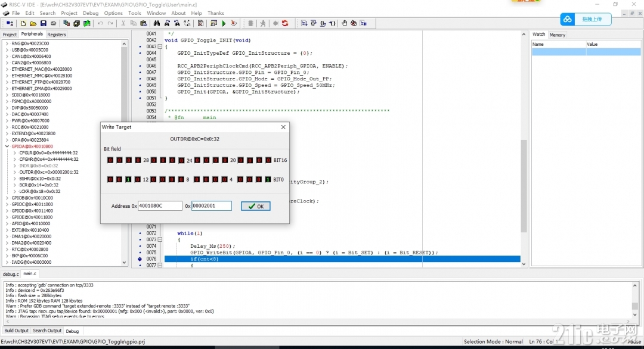Click the red circular reset icon
The height and width of the screenshot is (349, 644).
point(285,23)
